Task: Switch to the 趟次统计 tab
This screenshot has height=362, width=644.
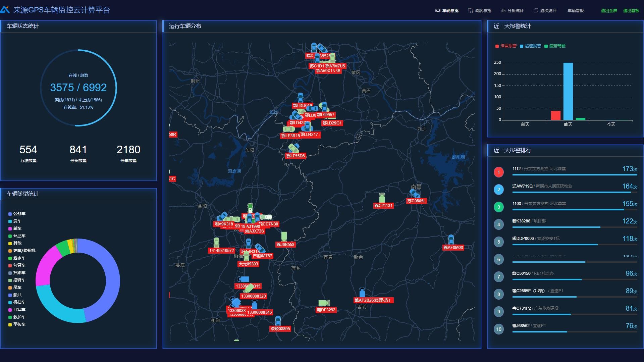Action: click(x=548, y=11)
